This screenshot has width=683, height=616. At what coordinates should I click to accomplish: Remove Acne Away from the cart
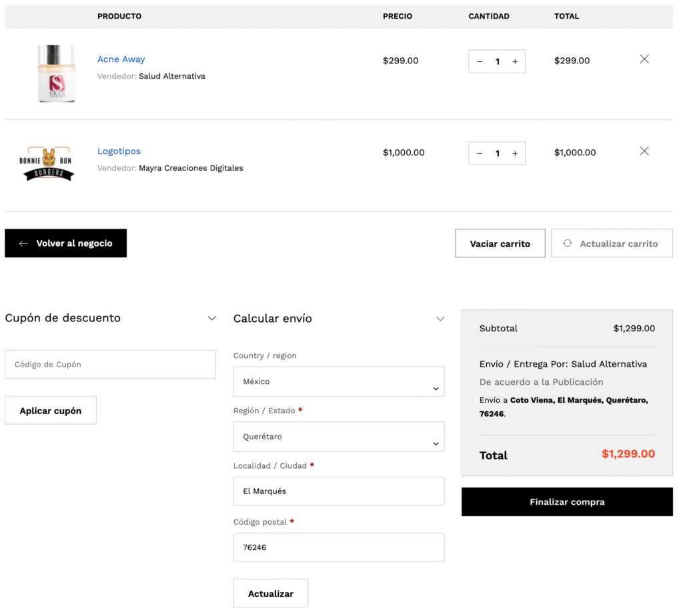pyautogui.click(x=644, y=59)
